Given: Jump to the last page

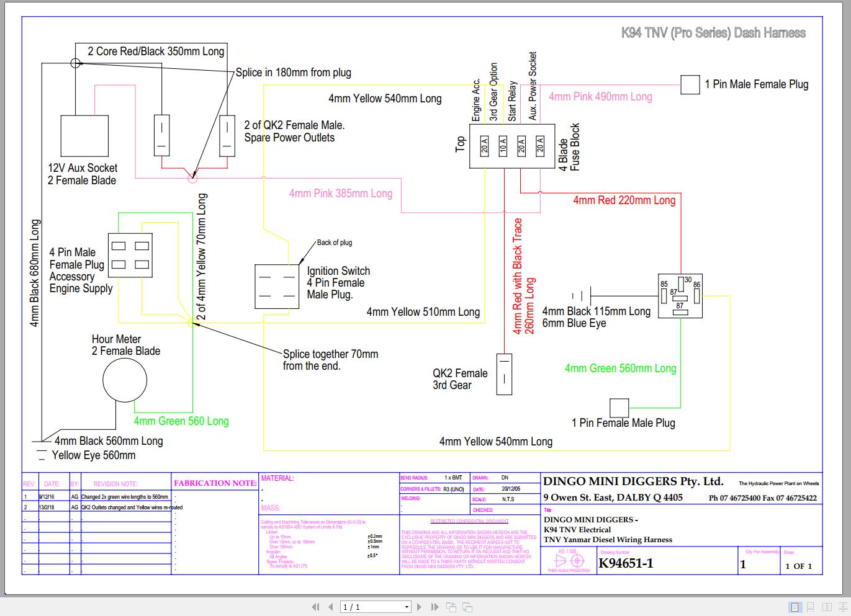Looking at the screenshot, I should coord(435,607).
